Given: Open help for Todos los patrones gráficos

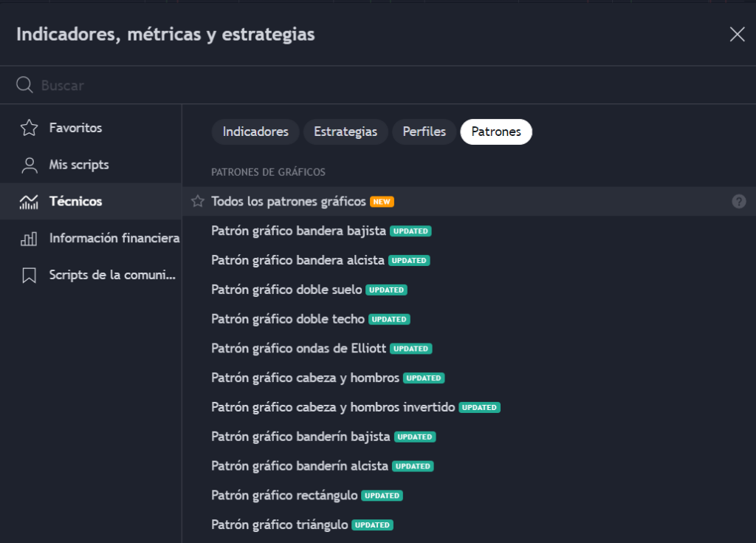Looking at the screenshot, I should click(x=738, y=202).
